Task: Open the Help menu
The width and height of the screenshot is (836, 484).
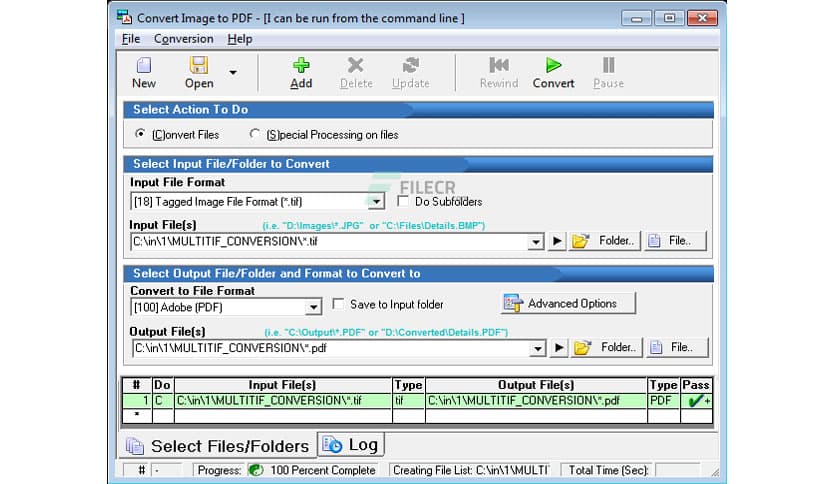Action: point(239,39)
